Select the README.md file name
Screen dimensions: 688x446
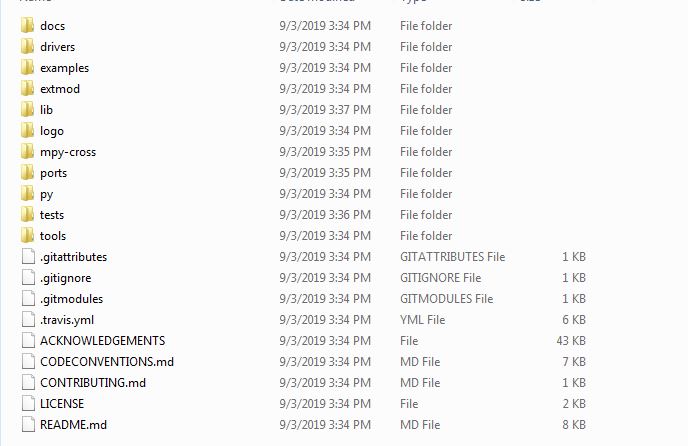pos(73,425)
